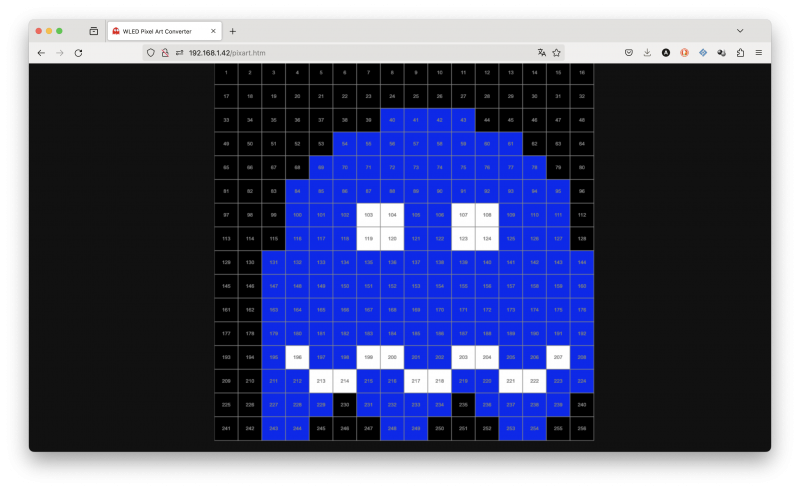Save the page to Pocket
The width and height of the screenshot is (800, 490).
click(629, 53)
